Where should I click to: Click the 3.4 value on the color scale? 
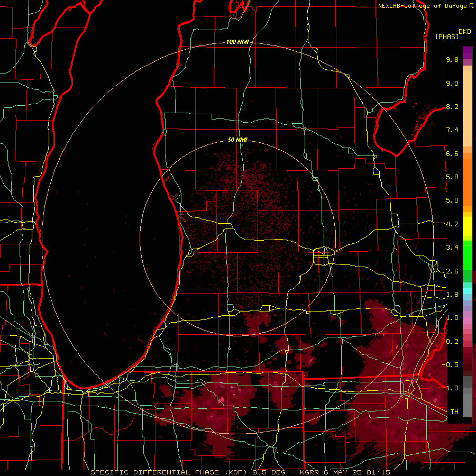(452, 248)
